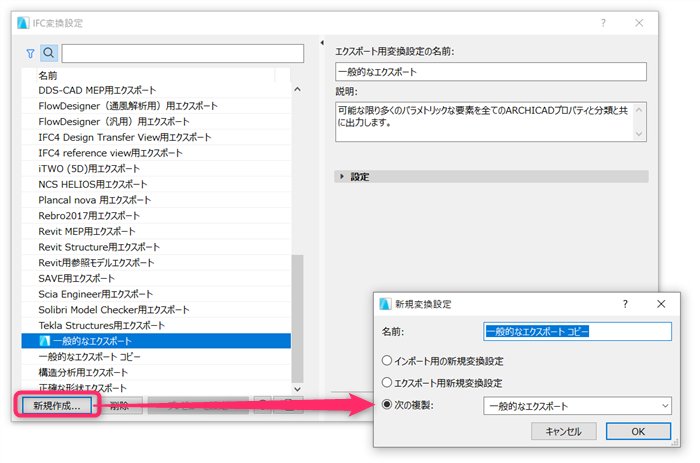Select Tekla Structures用エクスポート row
This screenshot has width=700, height=463.
click(156, 325)
